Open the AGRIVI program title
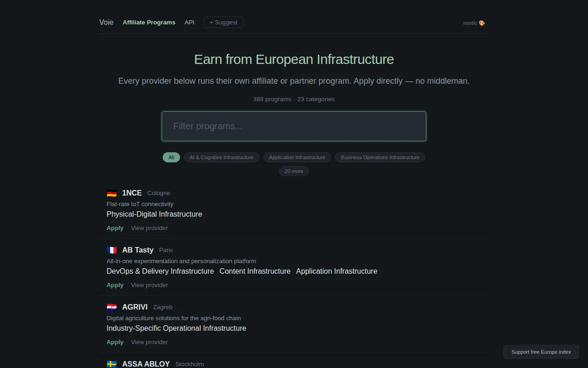 135,307
